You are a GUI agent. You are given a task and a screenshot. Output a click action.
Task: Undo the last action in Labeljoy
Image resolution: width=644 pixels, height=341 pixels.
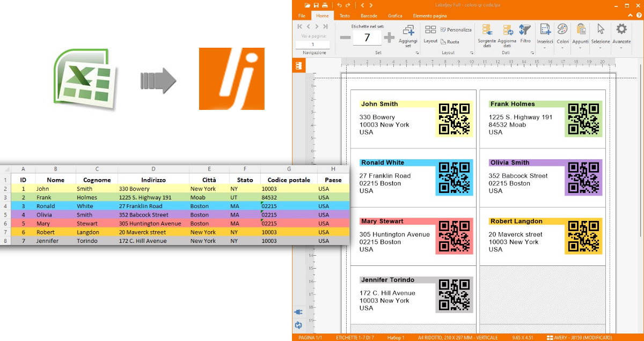click(339, 5)
